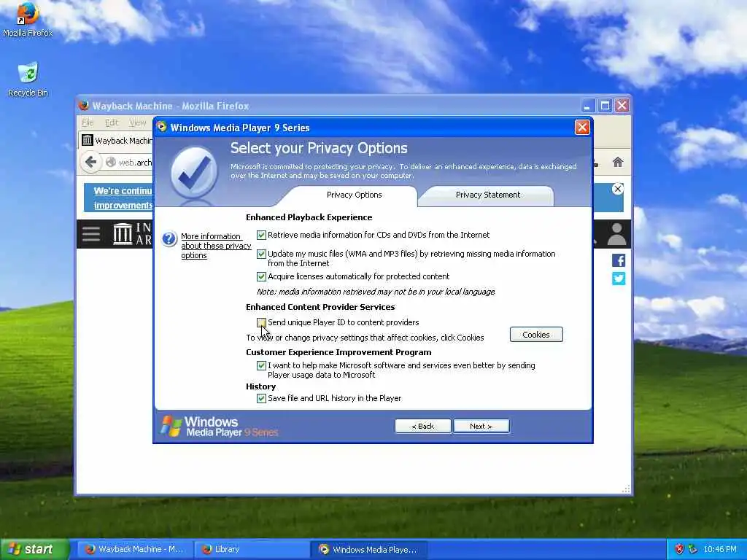Open the Windows Start menu

(34, 549)
